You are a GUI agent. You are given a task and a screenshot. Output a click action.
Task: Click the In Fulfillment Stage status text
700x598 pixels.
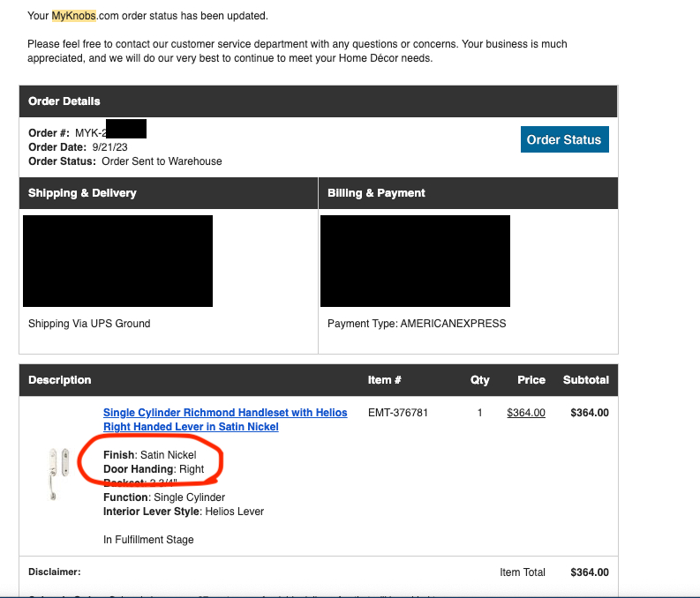pyautogui.click(x=148, y=540)
